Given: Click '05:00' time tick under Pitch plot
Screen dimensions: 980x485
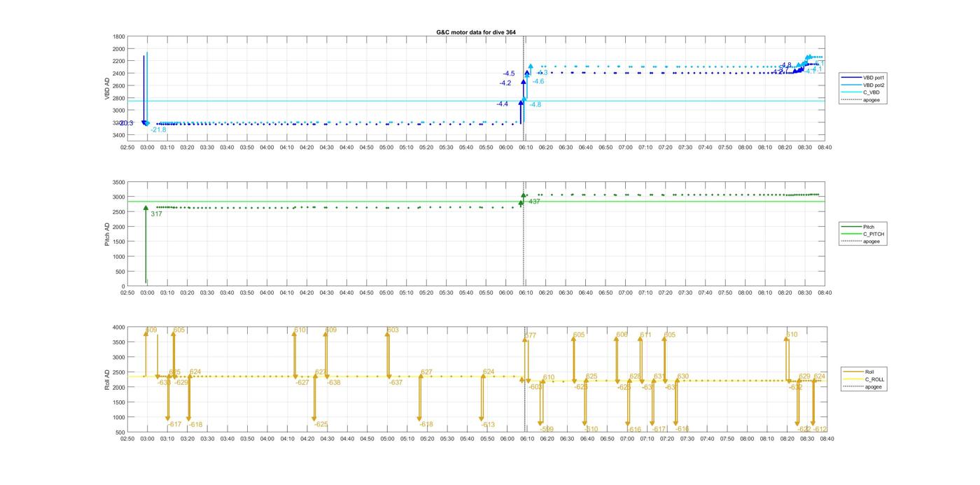Looking at the screenshot, I should point(386,293).
